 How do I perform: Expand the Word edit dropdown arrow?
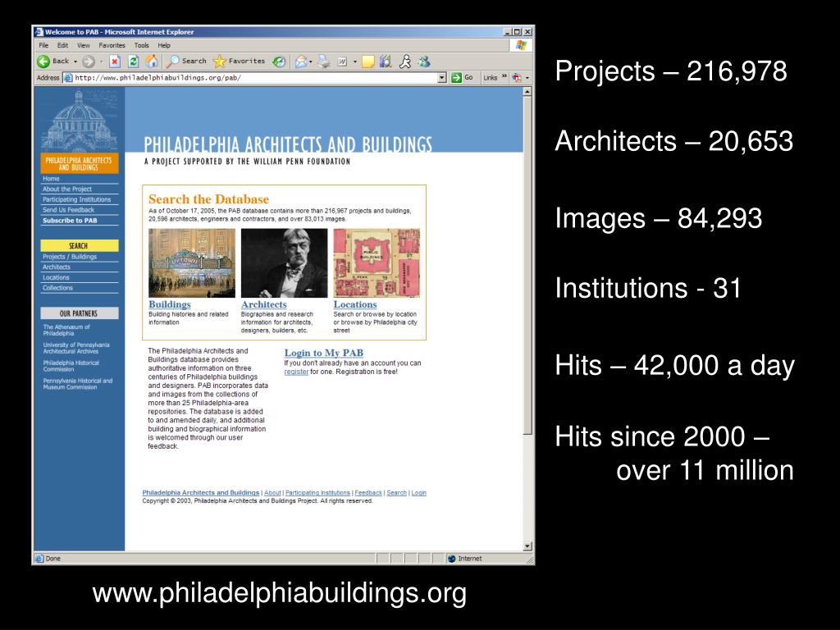click(354, 62)
